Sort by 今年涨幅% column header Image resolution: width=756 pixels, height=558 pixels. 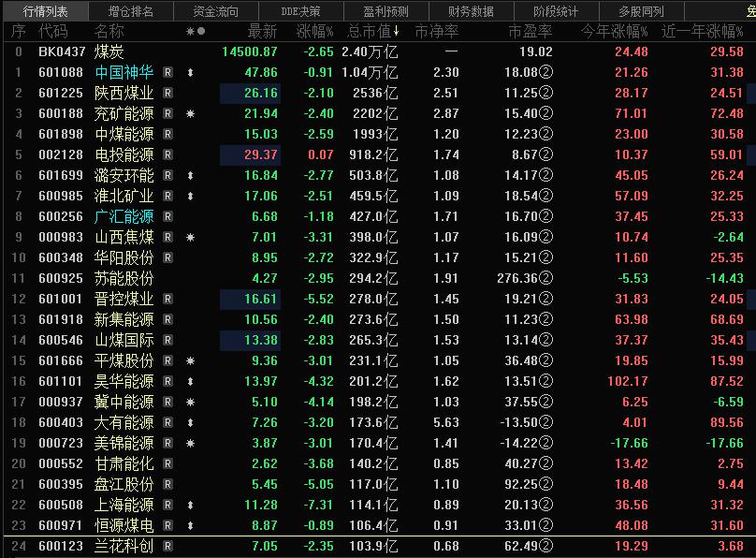pyautogui.click(x=614, y=31)
